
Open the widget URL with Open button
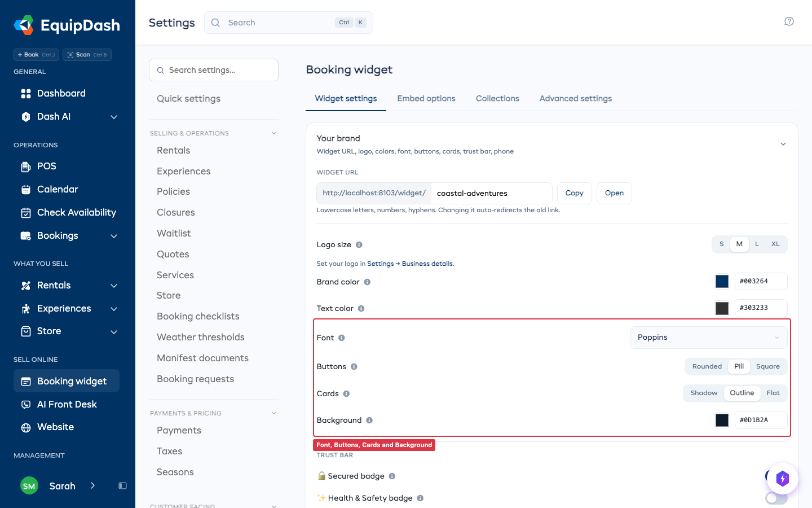(615, 193)
